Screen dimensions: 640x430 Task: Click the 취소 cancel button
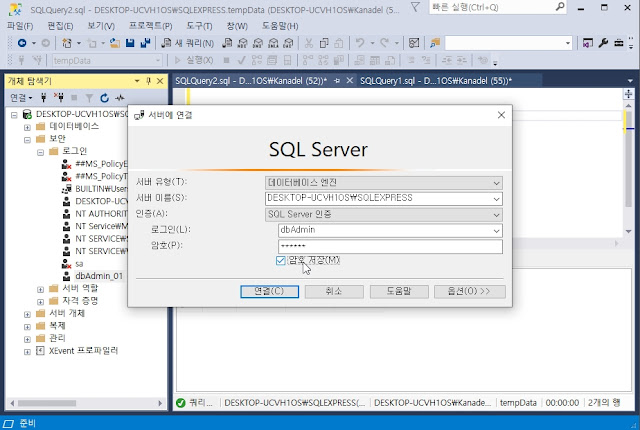click(x=334, y=291)
